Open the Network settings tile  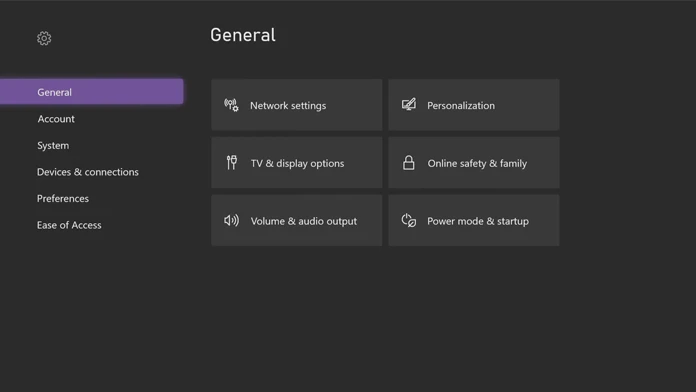[297, 105]
